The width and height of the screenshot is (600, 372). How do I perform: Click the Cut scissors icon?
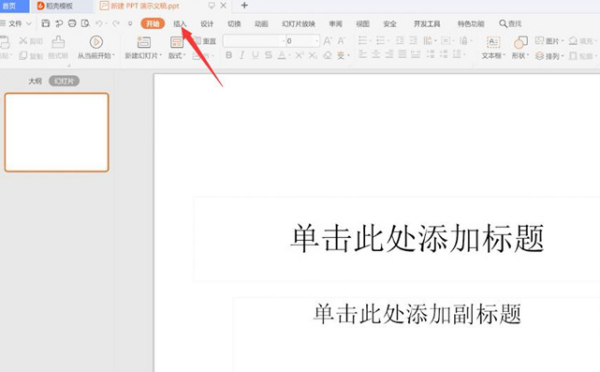tap(23, 40)
